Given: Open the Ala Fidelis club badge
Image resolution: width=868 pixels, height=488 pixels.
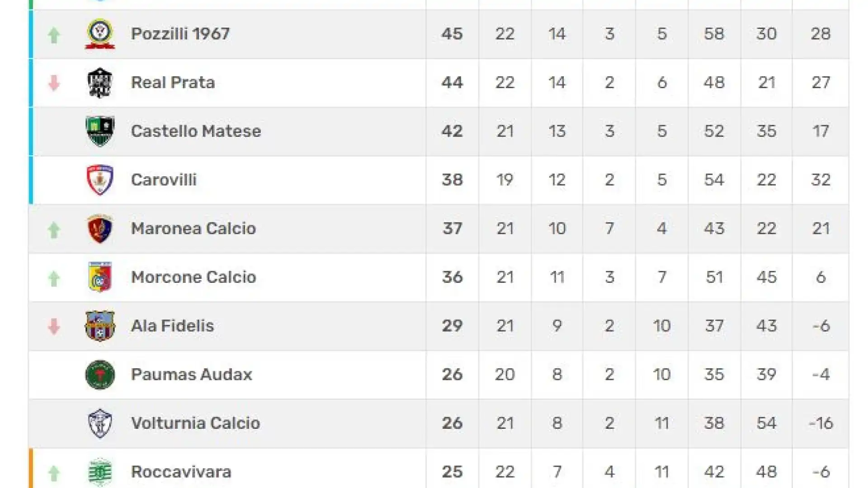Looking at the screenshot, I should click(x=100, y=326).
